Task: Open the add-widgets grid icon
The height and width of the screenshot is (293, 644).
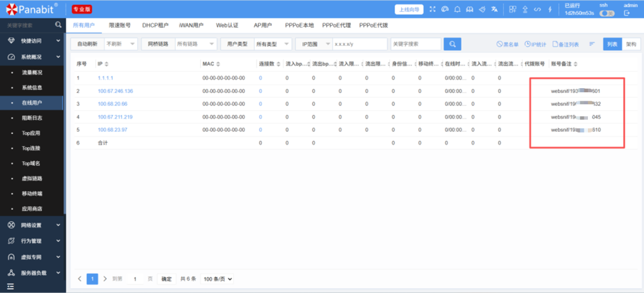Action: coord(513,10)
